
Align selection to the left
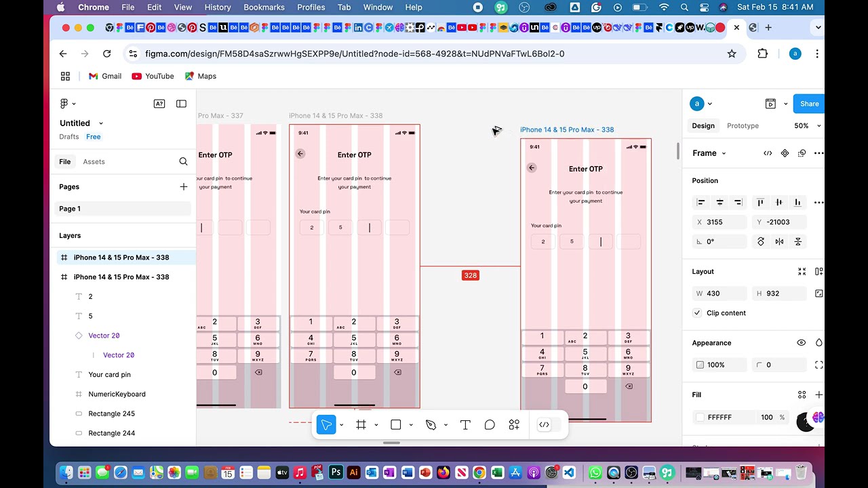701,202
